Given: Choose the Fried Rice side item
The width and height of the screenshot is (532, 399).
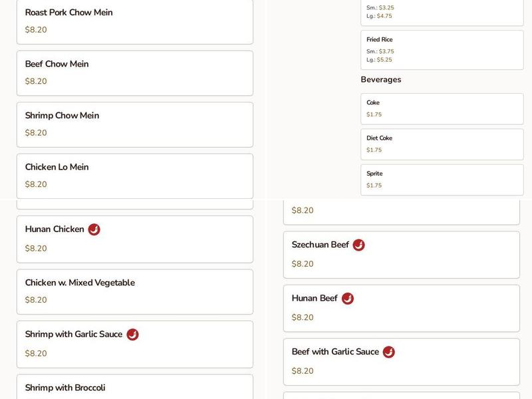Looking at the screenshot, I should click(442, 50).
